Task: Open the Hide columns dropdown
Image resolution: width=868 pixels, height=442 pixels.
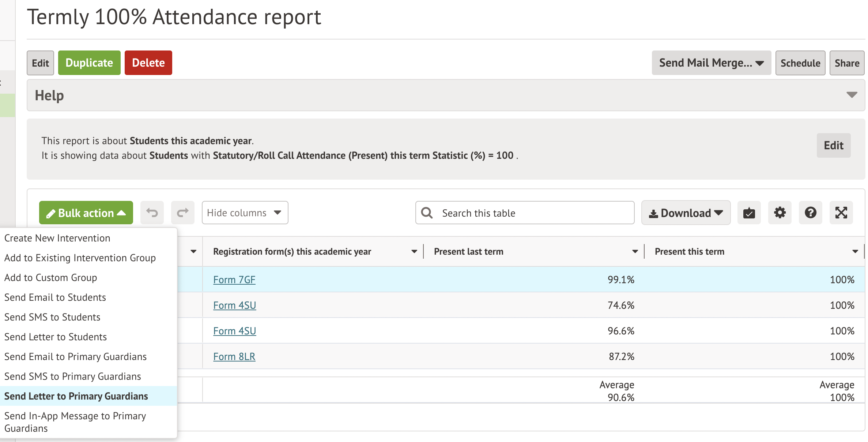Action: click(245, 213)
